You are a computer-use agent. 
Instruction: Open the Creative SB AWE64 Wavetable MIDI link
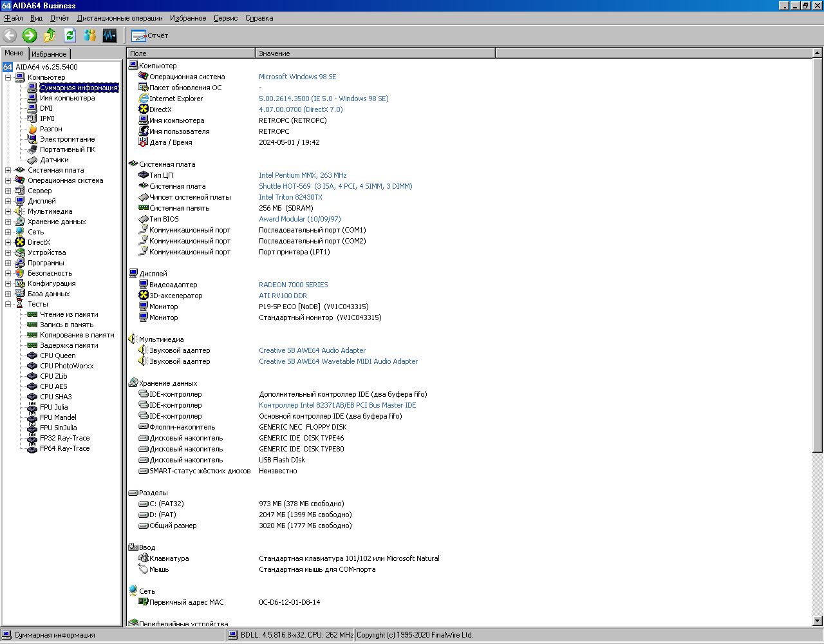click(339, 361)
